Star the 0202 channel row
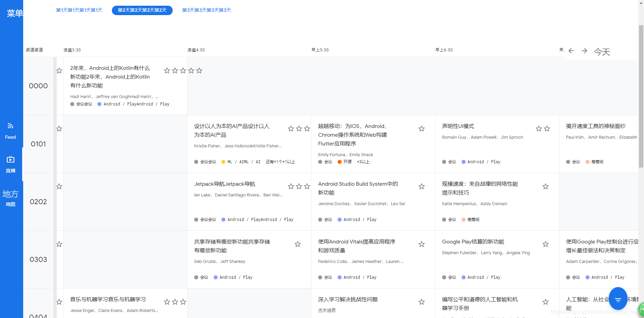The image size is (644, 318). [x=59, y=186]
